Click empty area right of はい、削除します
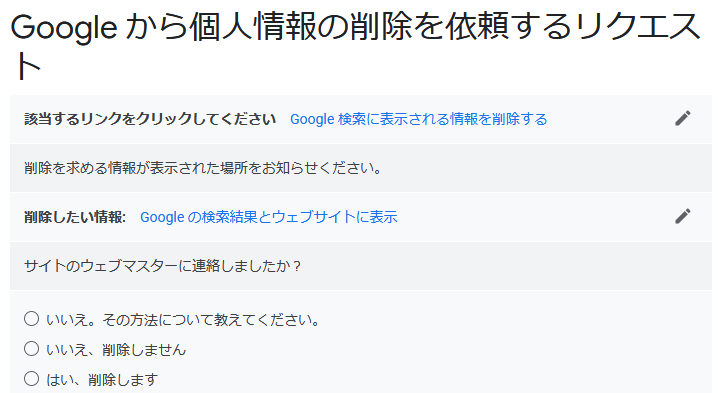718x393 pixels. (435, 380)
